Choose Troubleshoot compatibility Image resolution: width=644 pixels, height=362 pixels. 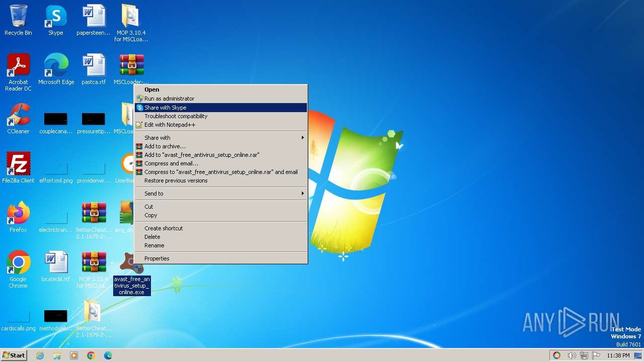click(221, 116)
